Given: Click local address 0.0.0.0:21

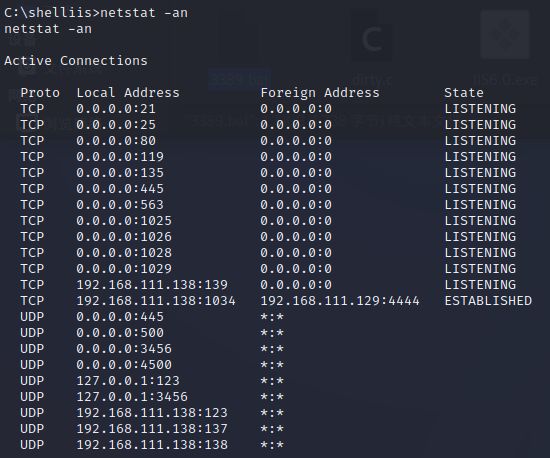Looking at the screenshot, I should [x=116, y=109].
